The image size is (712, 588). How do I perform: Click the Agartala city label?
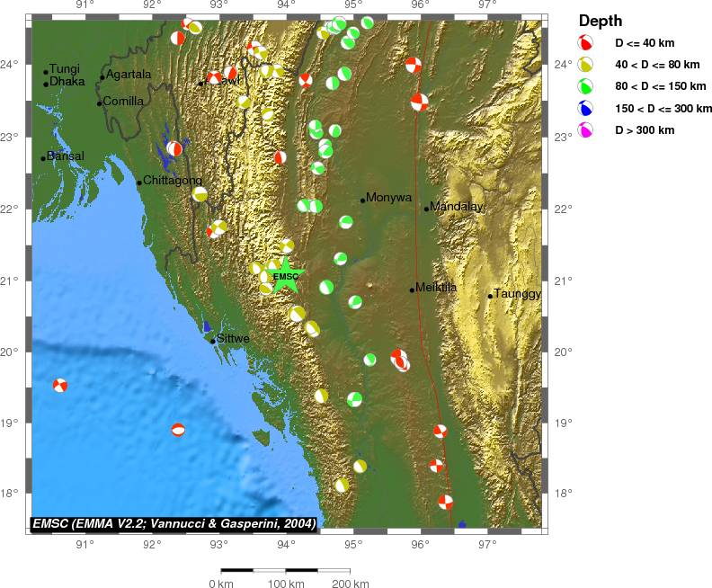point(128,74)
